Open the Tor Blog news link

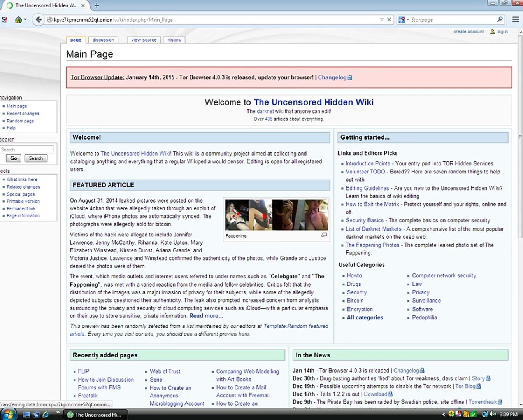coord(465,386)
